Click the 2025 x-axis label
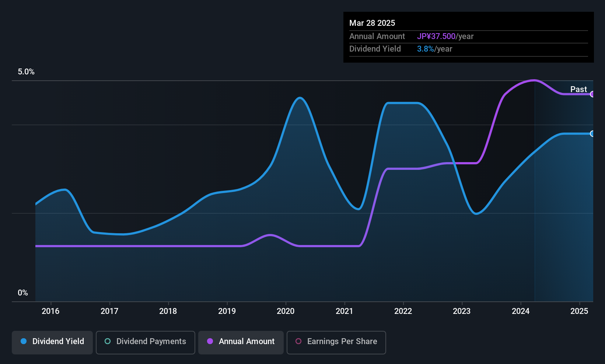The width and height of the screenshot is (605, 364). (579, 311)
